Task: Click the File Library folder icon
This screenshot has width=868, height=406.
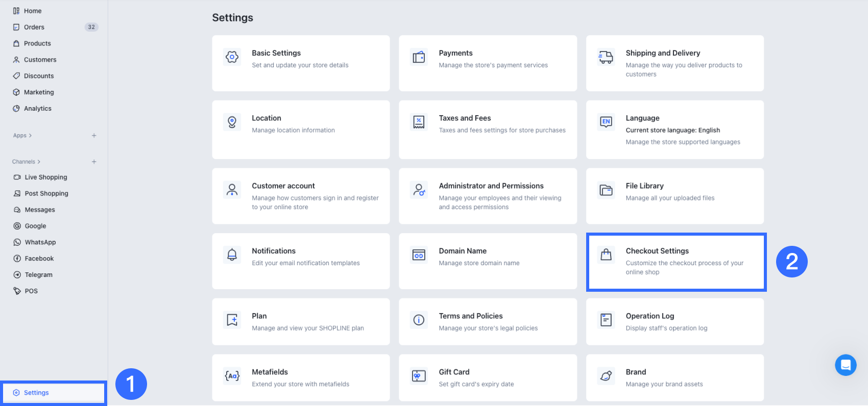Action: (x=606, y=190)
